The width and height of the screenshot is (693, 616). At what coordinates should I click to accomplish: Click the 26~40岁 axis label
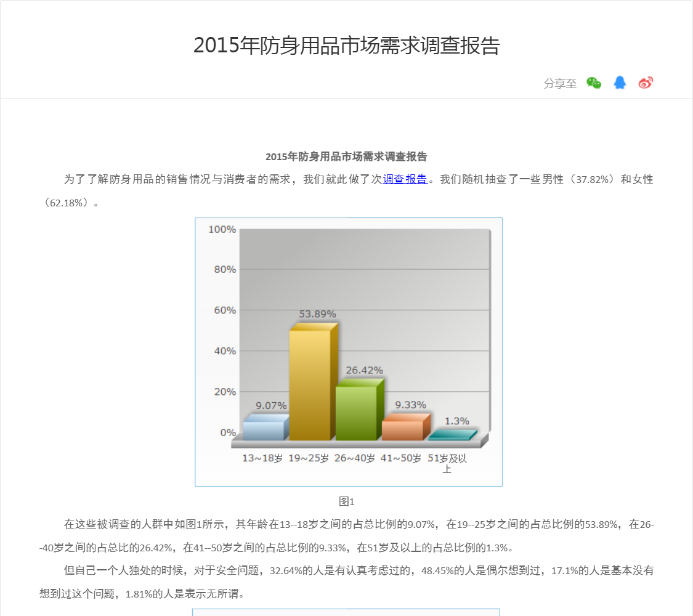click(354, 458)
